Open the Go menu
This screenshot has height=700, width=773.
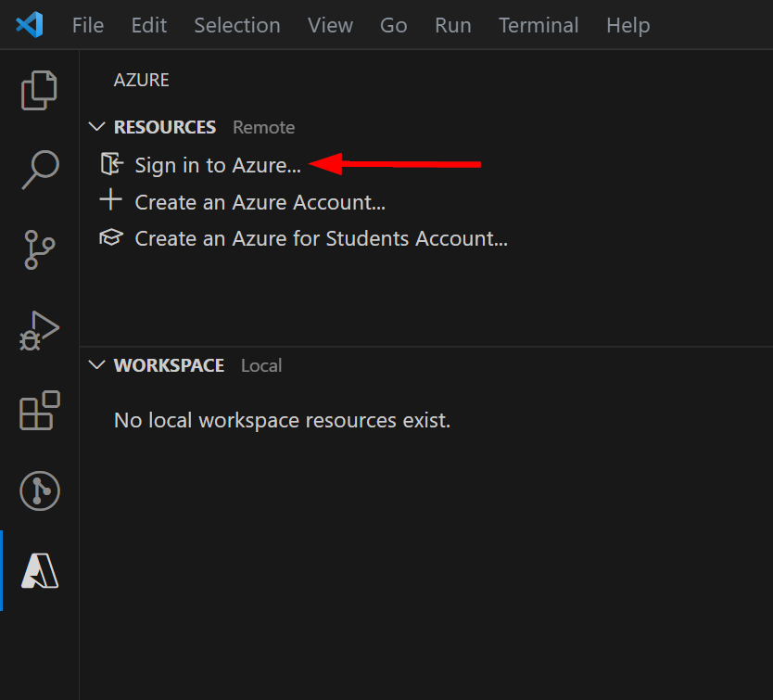pos(393,25)
